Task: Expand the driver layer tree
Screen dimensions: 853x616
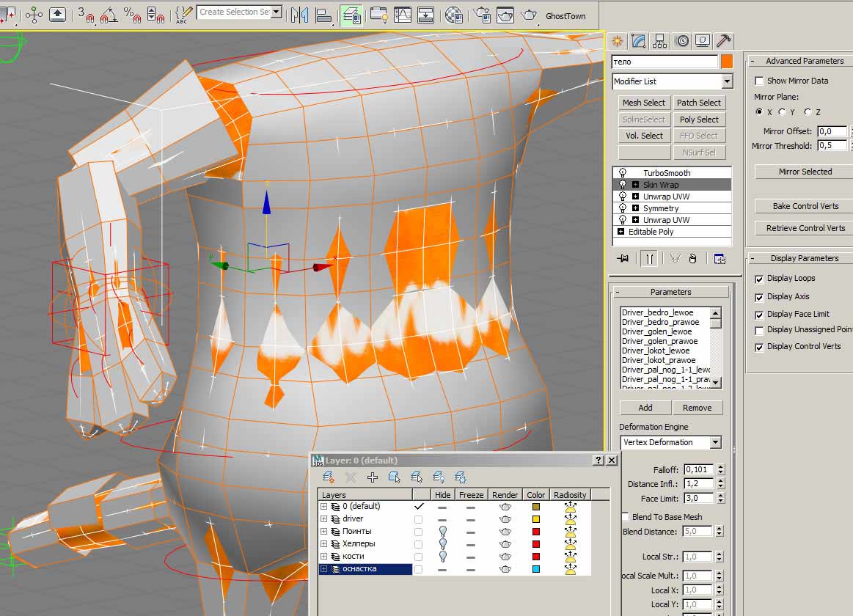Action: pyautogui.click(x=323, y=518)
